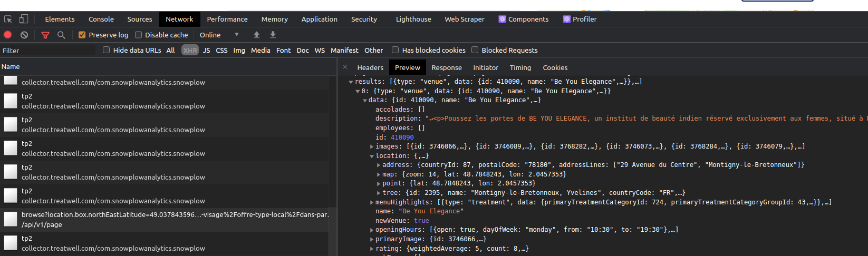The width and height of the screenshot is (868, 256).
Task: Click the React Components tab icon
Action: 502,19
